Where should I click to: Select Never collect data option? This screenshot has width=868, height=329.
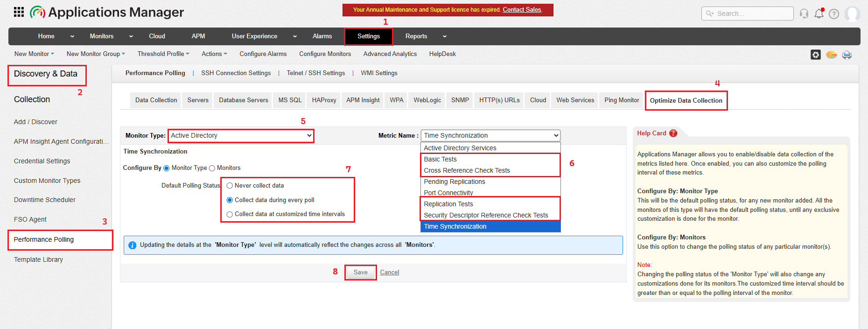(x=230, y=186)
